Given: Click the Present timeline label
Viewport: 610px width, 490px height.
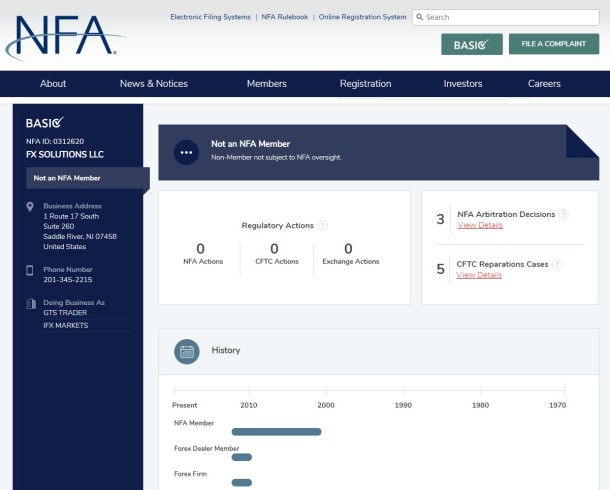Looking at the screenshot, I should click(x=184, y=405).
